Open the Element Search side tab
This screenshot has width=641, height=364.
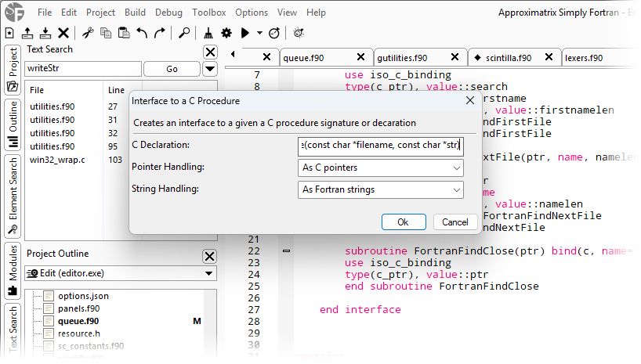click(13, 196)
